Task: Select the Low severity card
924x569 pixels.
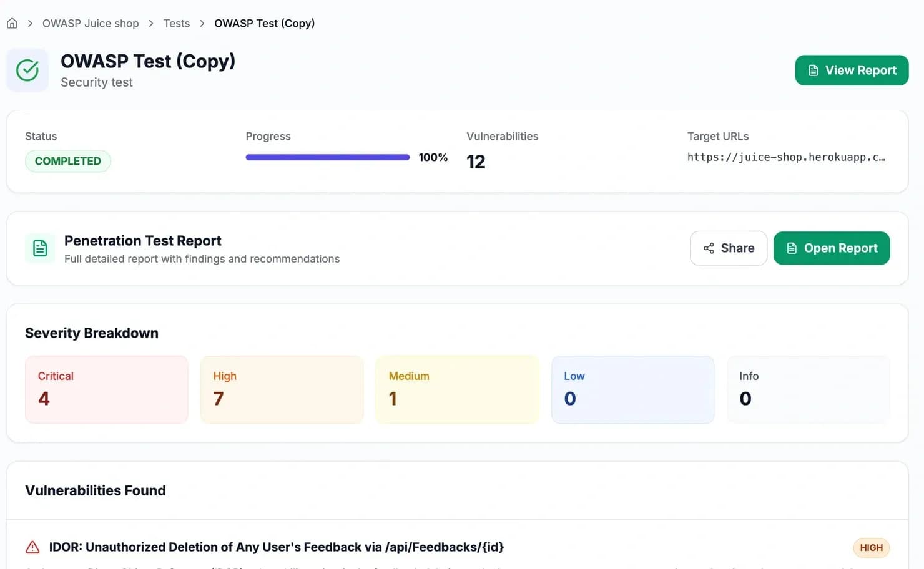Action: pyautogui.click(x=633, y=390)
